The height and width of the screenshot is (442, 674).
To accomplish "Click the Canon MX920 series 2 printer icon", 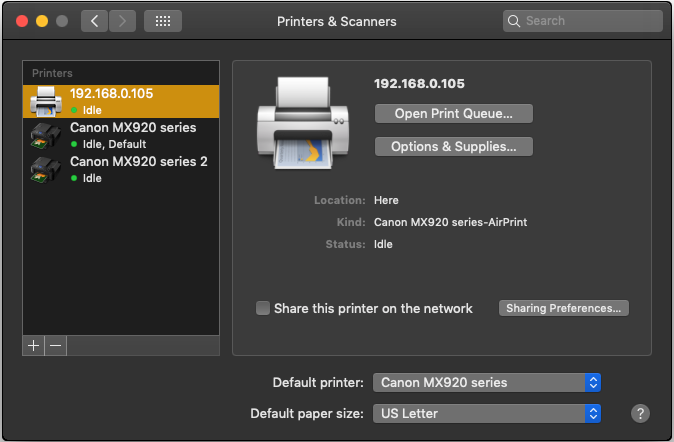I will click(x=45, y=168).
